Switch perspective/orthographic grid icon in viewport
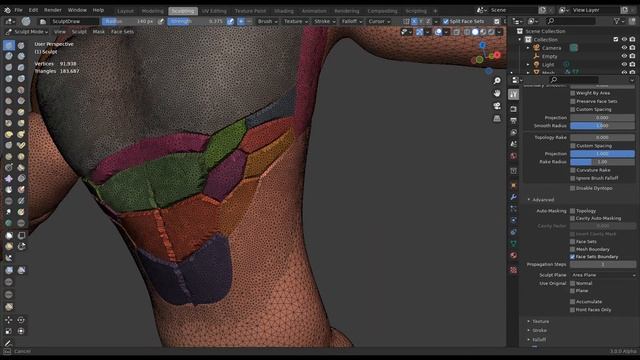The height and width of the screenshot is (360, 640). coord(497,119)
